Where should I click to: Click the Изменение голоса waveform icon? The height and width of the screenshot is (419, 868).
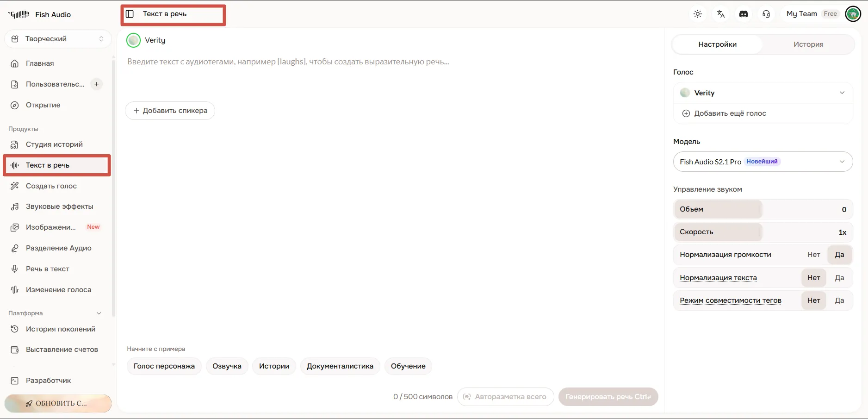click(15, 290)
